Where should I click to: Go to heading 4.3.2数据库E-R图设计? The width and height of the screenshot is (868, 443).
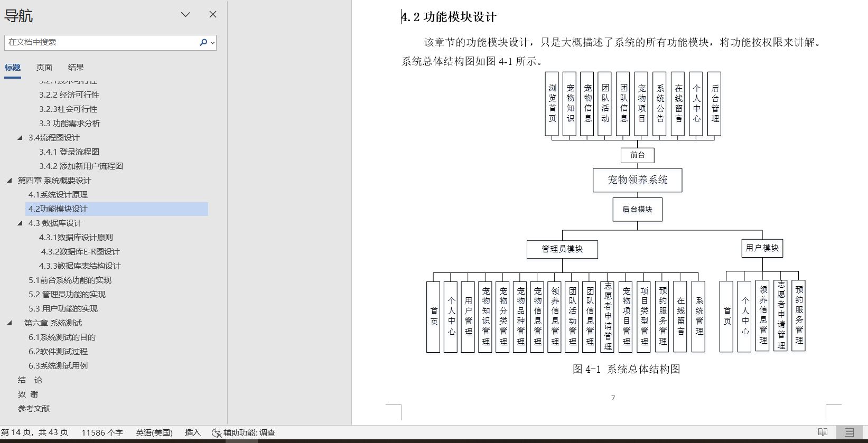point(80,251)
